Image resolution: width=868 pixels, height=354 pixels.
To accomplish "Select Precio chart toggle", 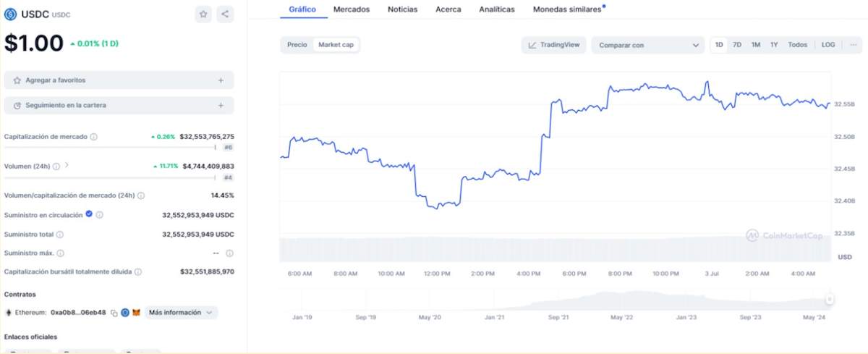I will pos(297,45).
